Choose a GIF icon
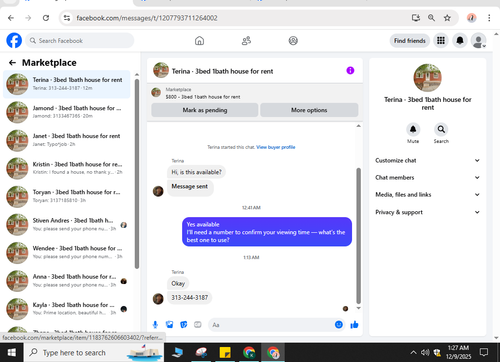 tap(198, 325)
